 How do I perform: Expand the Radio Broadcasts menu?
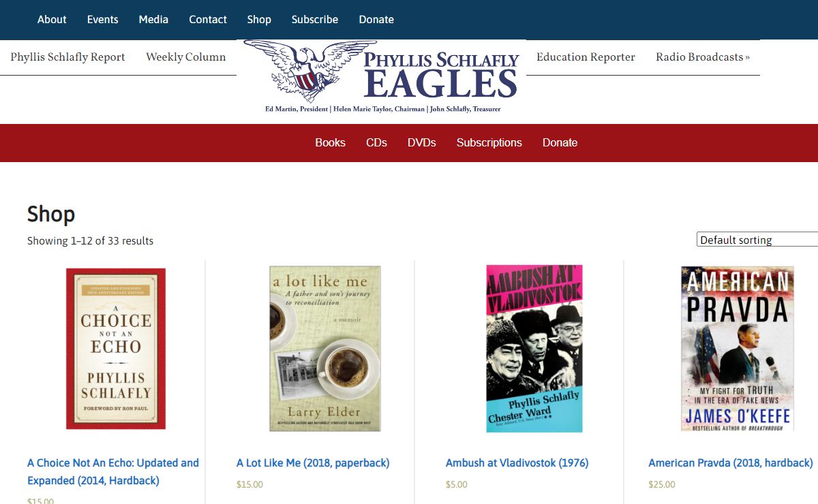coord(703,57)
